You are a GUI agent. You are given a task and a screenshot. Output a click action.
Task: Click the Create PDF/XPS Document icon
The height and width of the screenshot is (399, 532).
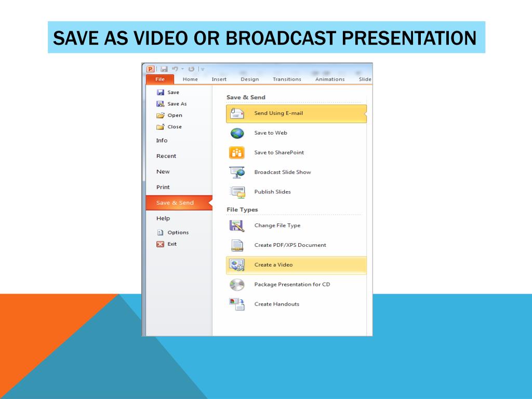tap(237, 245)
